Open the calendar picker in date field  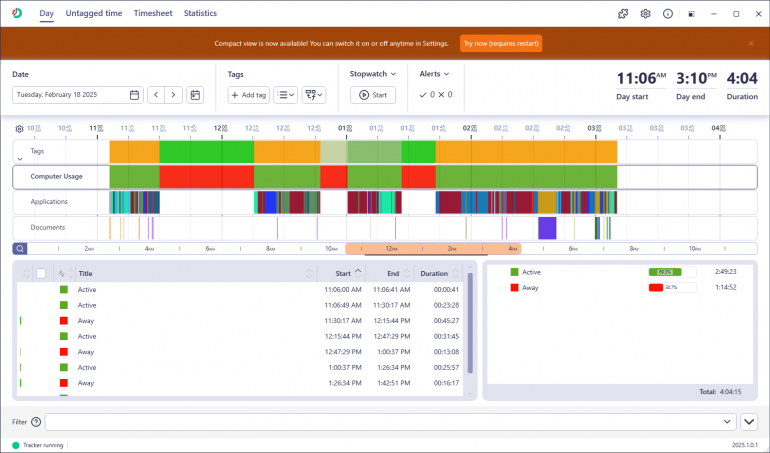134,95
